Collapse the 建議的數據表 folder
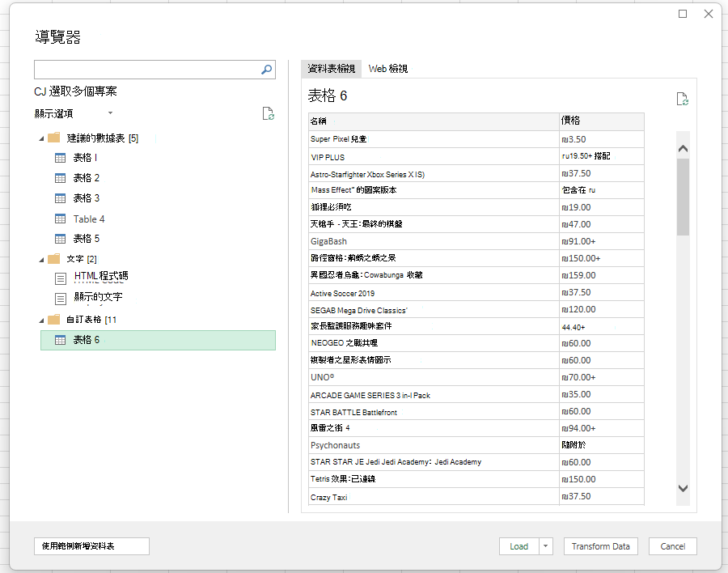 (x=41, y=138)
